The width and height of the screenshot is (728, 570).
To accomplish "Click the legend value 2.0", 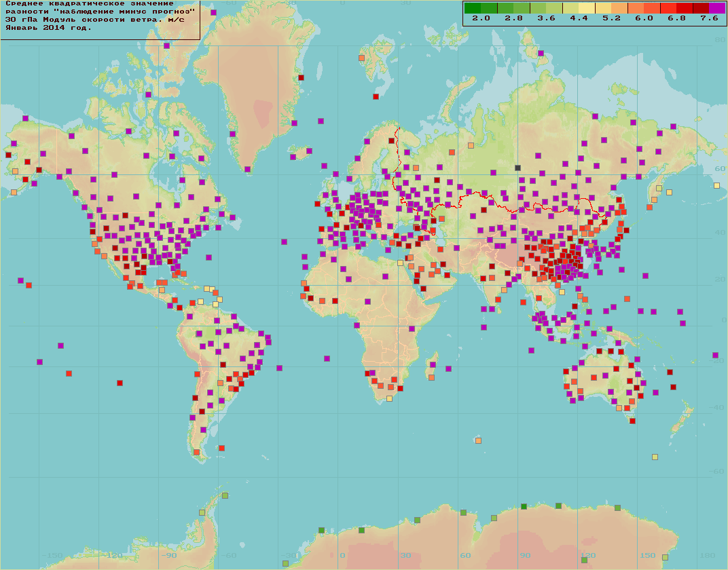I will pyautogui.click(x=481, y=18).
